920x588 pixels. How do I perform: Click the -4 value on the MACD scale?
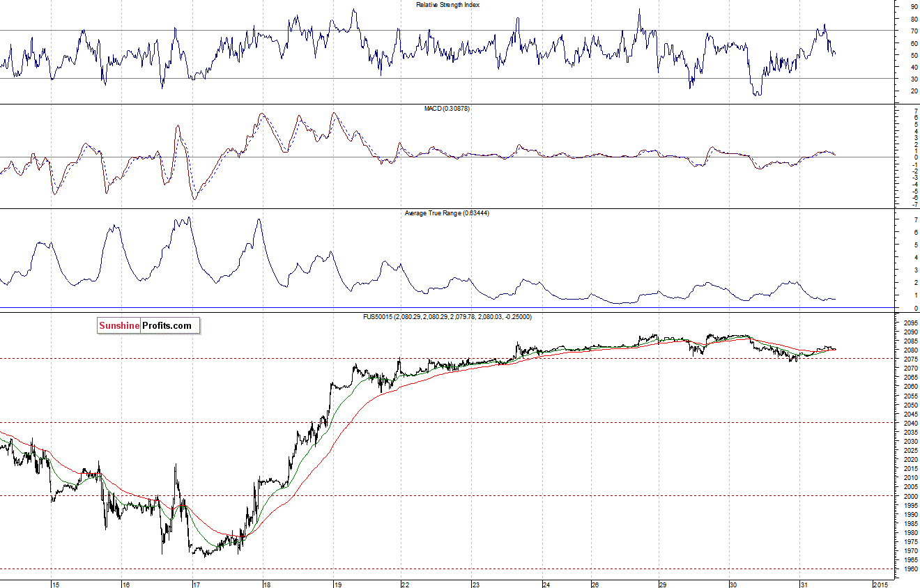(914, 184)
